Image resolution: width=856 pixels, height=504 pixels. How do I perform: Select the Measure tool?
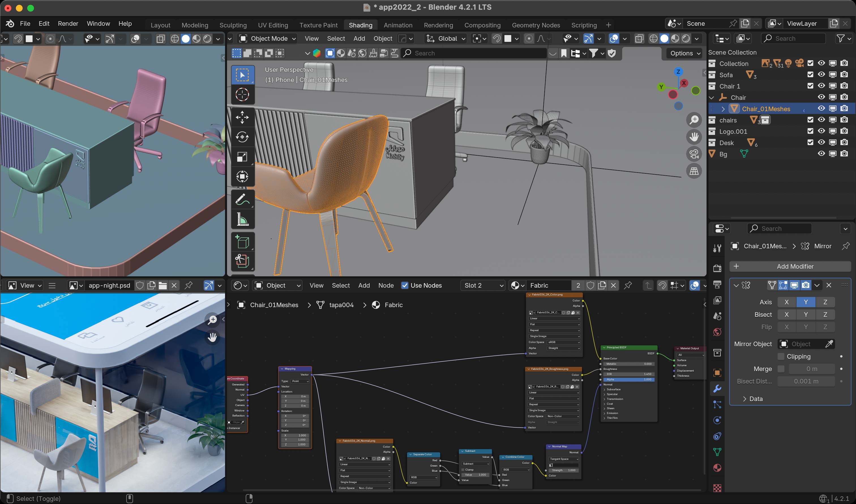(x=242, y=219)
